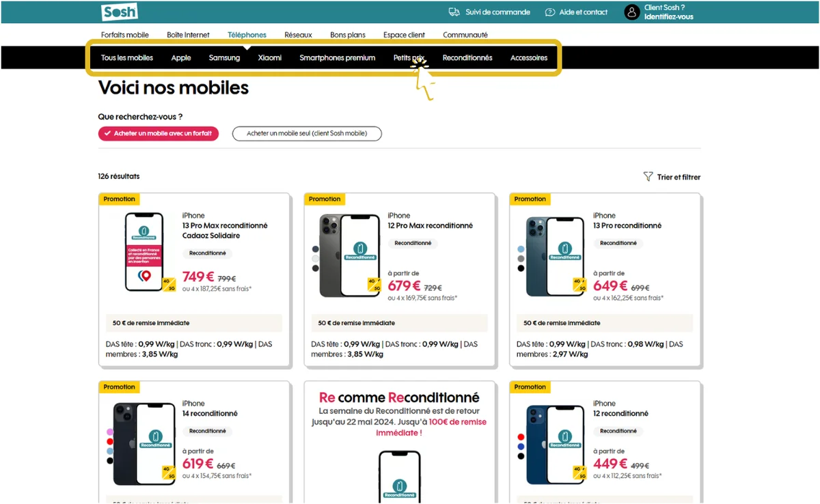This screenshot has height=504, width=820.
Task: Click iPhone 13 Pro phone image
Action: [556, 255]
